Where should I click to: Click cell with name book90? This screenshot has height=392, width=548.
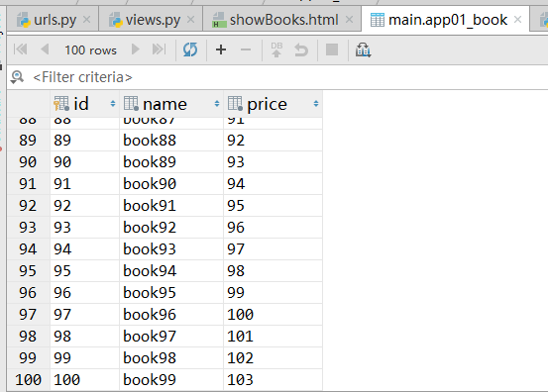[x=171, y=184]
